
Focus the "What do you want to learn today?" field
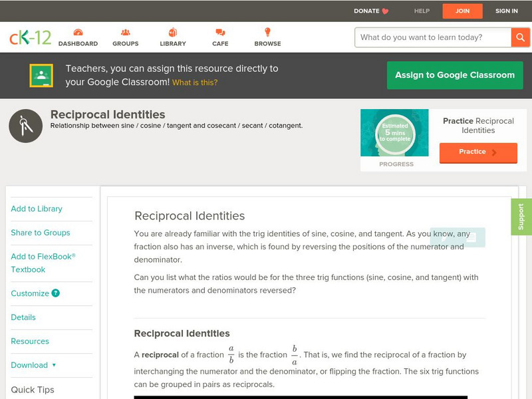433,37
